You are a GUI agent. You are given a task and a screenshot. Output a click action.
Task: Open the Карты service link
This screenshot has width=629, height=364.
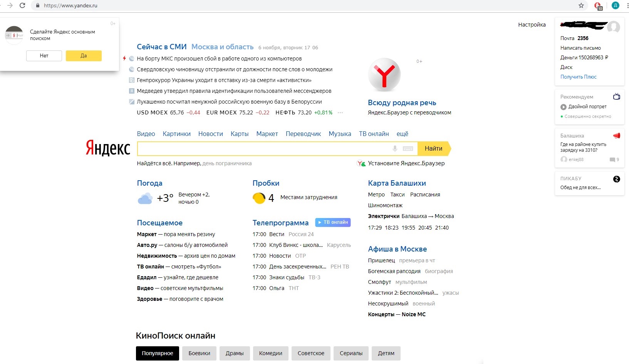(240, 134)
